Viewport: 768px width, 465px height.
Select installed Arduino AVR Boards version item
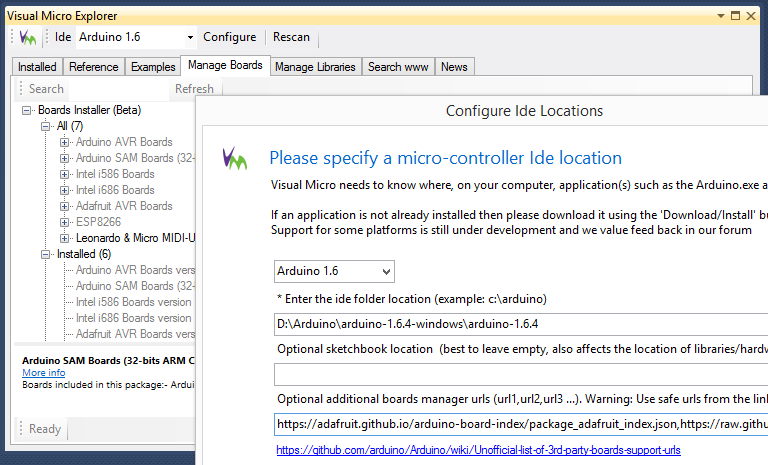click(135, 270)
